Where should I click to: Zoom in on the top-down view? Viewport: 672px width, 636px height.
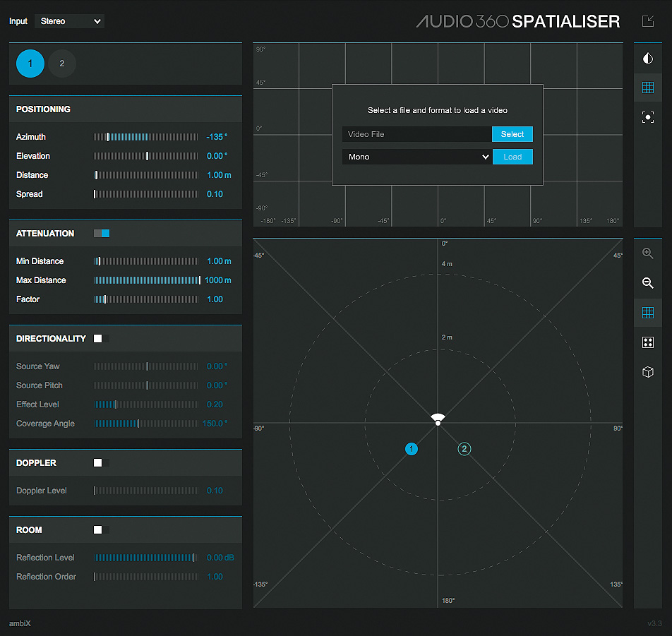(647, 253)
